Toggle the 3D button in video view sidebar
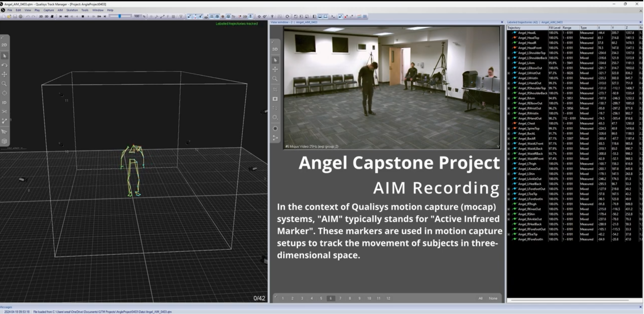The image size is (644, 314). click(275, 49)
